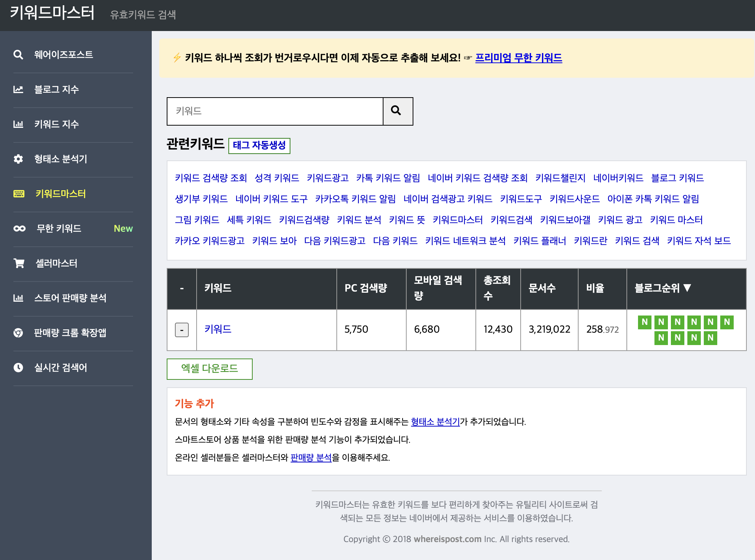
Task: Click the minus button in keyword row
Action: click(x=182, y=330)
